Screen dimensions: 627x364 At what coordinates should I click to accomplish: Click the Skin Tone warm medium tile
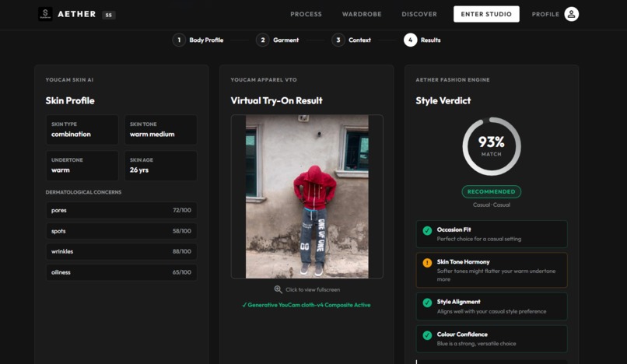coord(160,130)
